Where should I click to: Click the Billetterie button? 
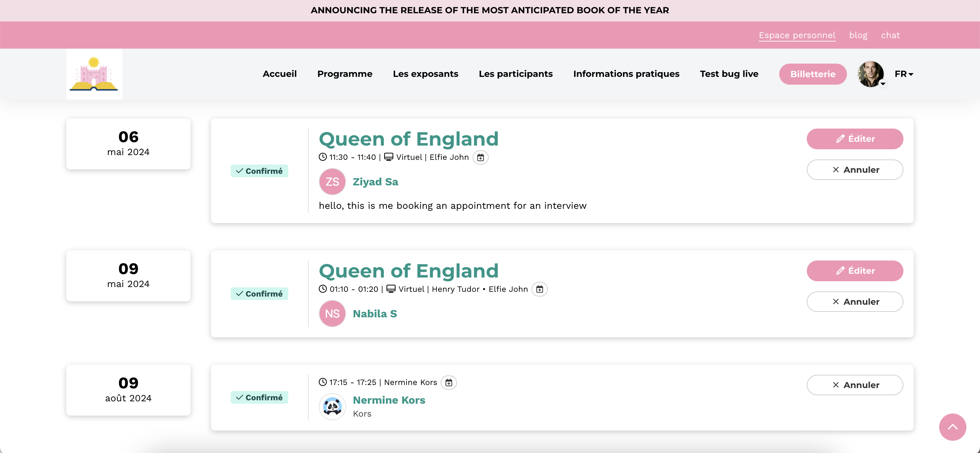(x=813, y=74)
